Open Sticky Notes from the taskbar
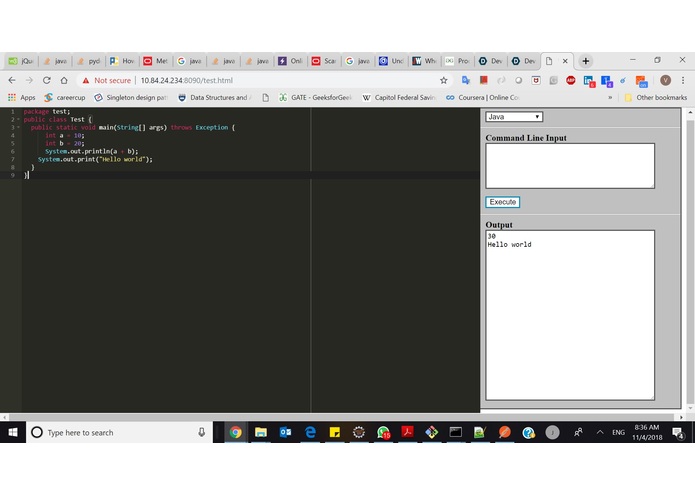The height and width of the screenshot is (494, 695). 335,432
